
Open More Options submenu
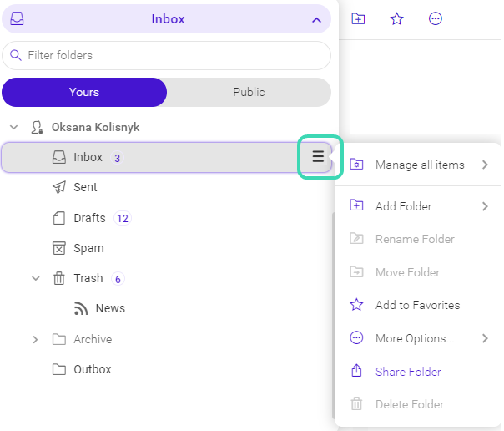coord(419,338)
